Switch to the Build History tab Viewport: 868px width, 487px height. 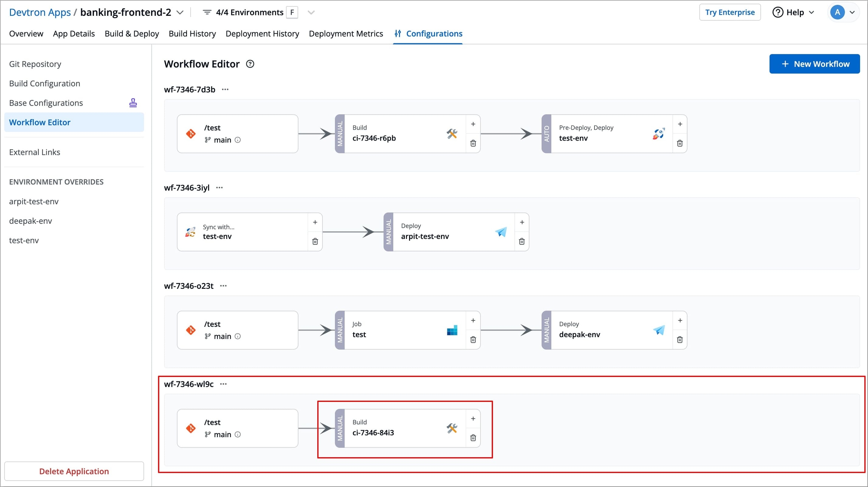192,34
